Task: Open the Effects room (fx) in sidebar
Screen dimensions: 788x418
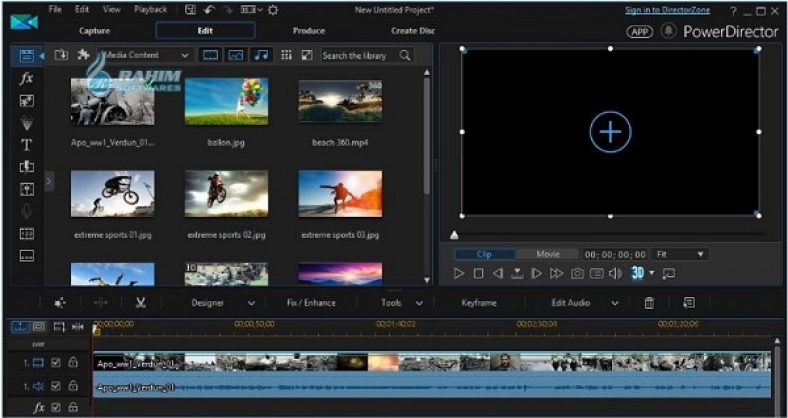Action: coord(27,78)
